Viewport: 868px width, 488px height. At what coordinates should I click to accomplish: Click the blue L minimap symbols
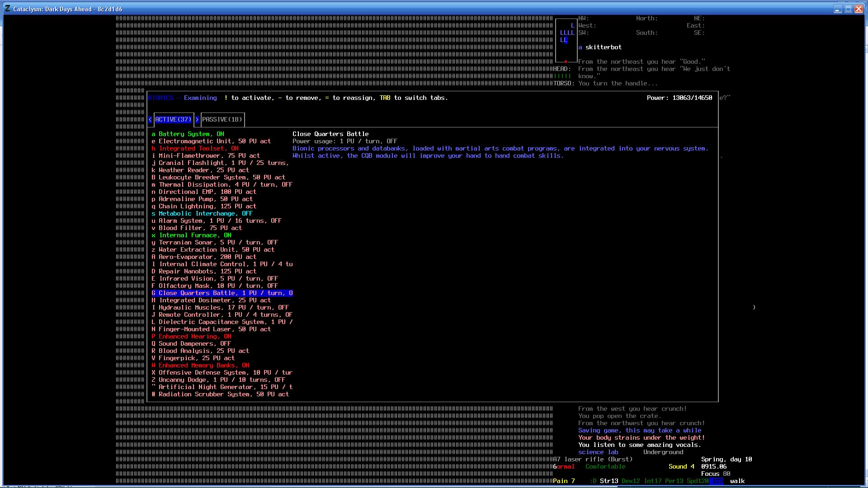[567, 33]
